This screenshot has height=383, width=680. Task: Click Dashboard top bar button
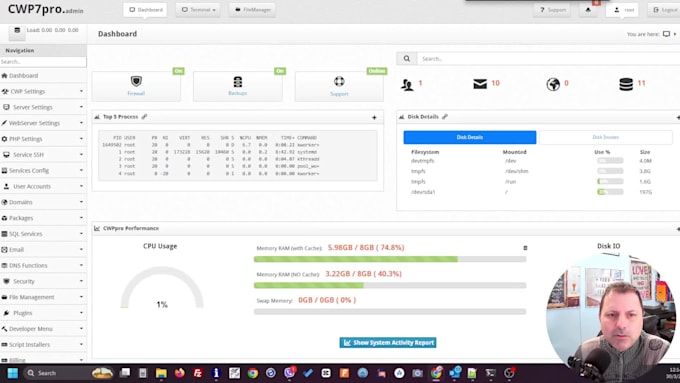(145, 10)
